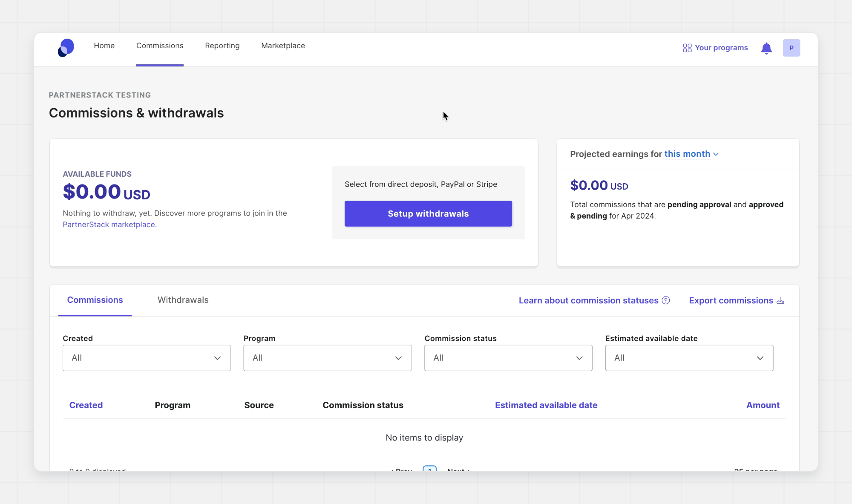Click the Program column header
The image size is (852, 504).
[x=173, y=405]
